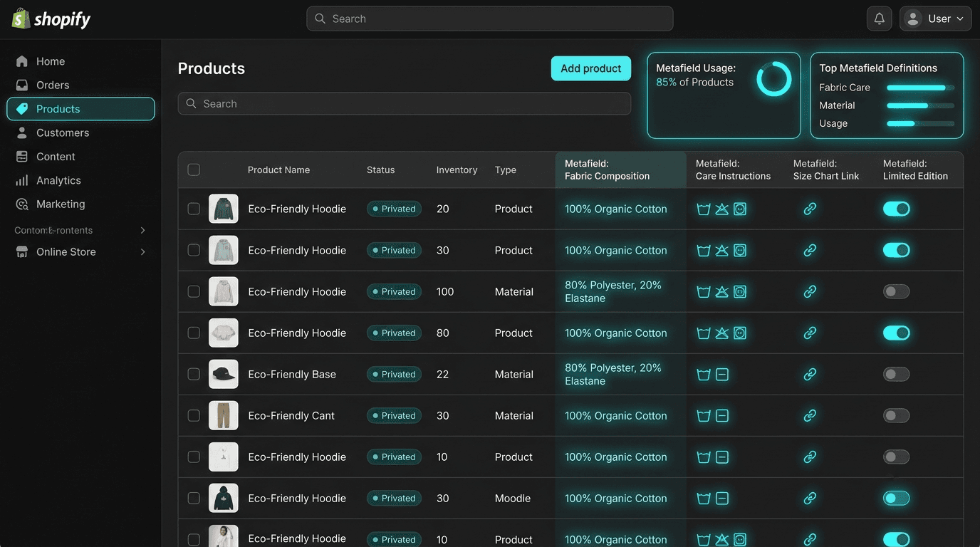Screen dimensions: 980x547
Task: Click the Analytics bar chart icon
Action: [x=22, y=180]
